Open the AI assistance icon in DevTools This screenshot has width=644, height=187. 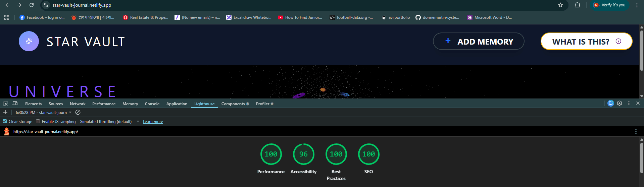[x=611, y=103]
